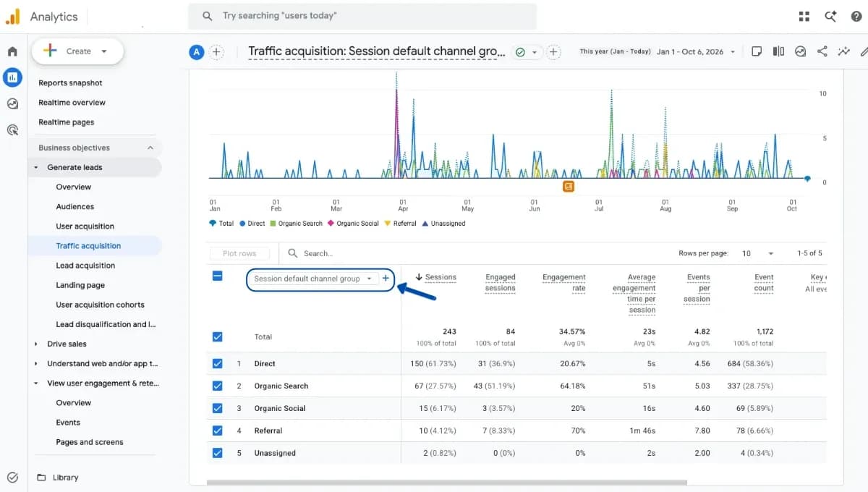Open User acquisition cohorts report
Image resolution: width=868 pixels, height=492 pixels.
pos(100,305)
